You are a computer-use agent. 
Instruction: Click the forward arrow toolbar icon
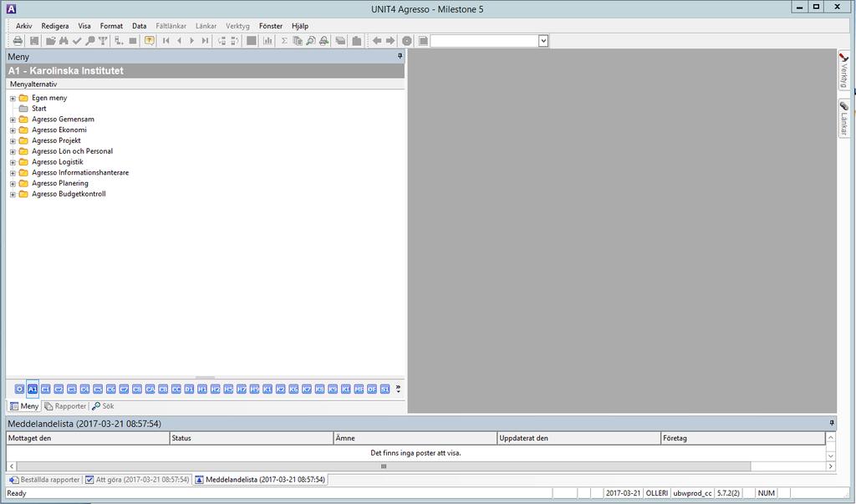pyautogui.click(x=390, y=41)
